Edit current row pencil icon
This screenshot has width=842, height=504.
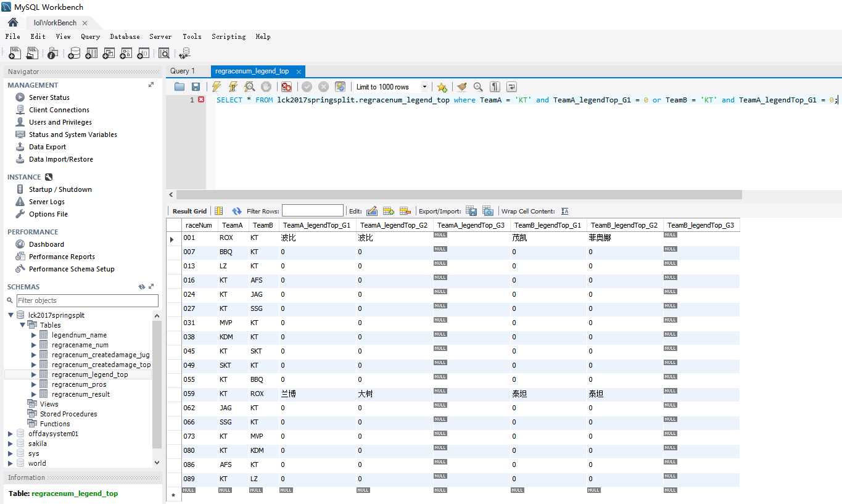pyautogui.click(x=372, y=211)
